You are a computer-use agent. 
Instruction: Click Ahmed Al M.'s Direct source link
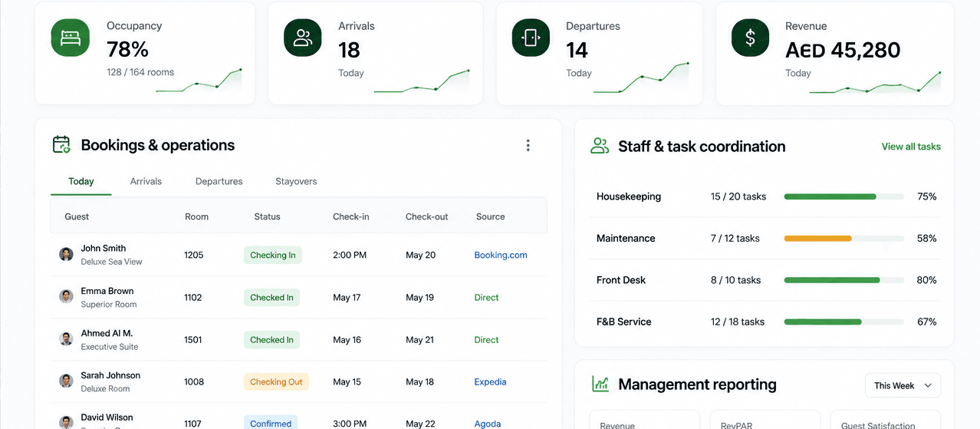[486, 339]
